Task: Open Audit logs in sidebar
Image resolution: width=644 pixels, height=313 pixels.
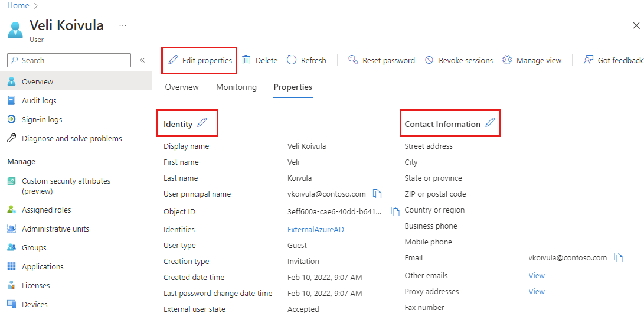Action: 39,100
